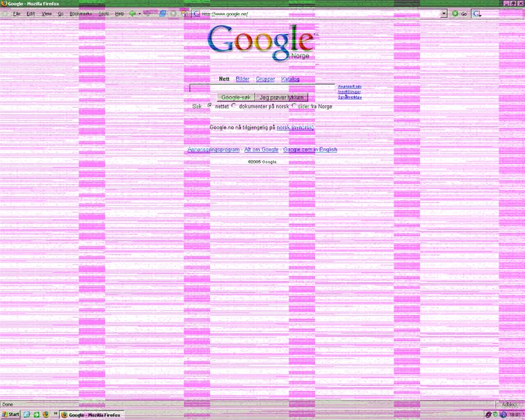This screenshot has width=525, height=420.
Task: Open the Katalog link
Action: tap(290, 79)
